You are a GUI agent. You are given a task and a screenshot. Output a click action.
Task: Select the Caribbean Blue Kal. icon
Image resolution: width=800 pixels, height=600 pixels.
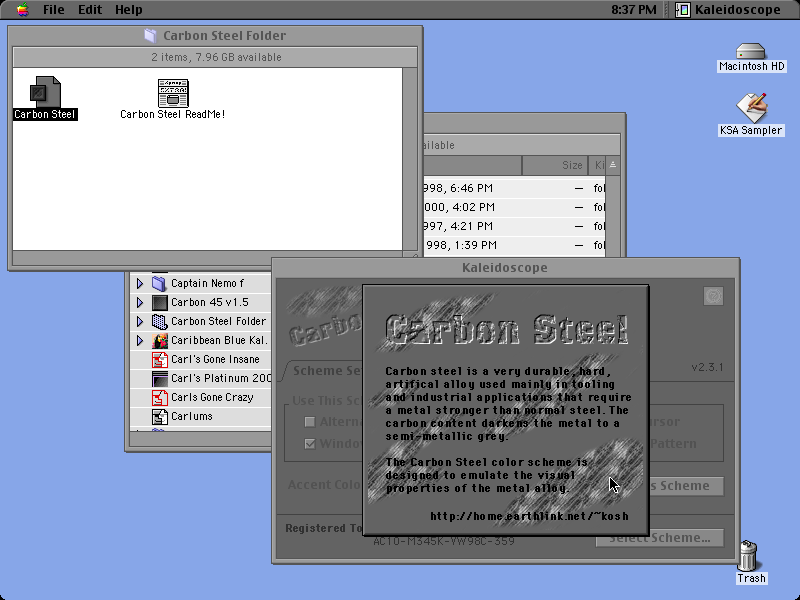[159, 340]
